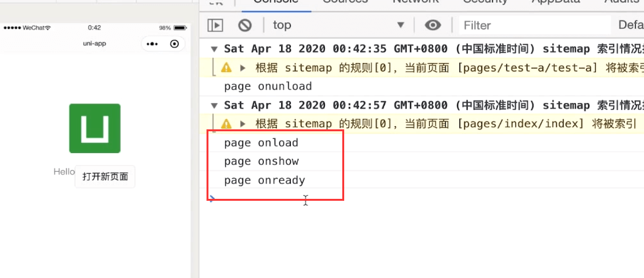Expand the pages/test-a/test-a warning message arrow
This screenshot has width=644, height=278.
(243, 68)
